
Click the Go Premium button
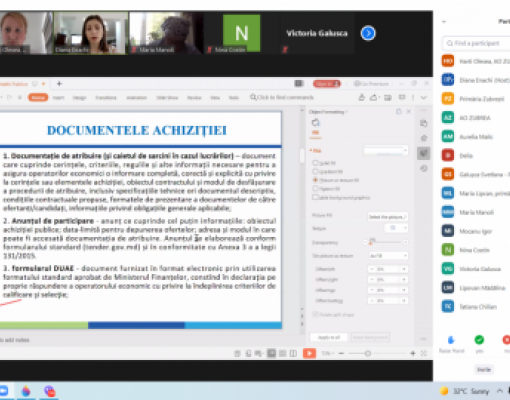click(371, 84)
